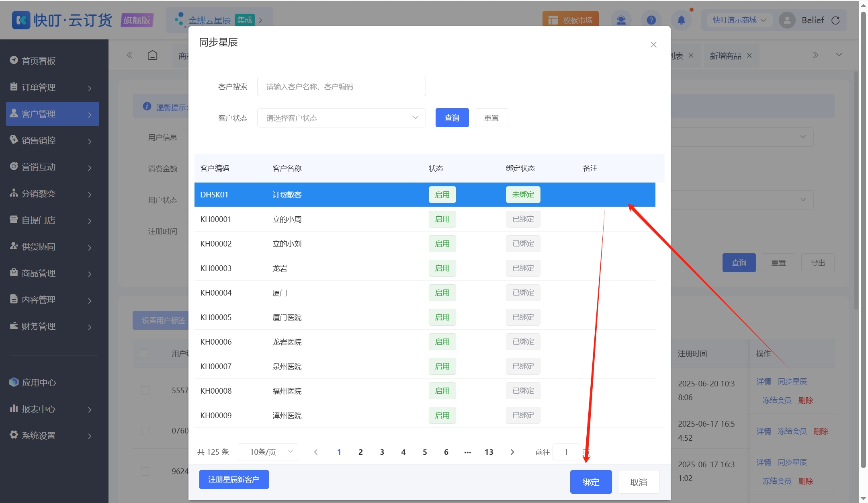The height and width of the screenshot is (503, 868).
Task: Click the 未绑定 status tag
Action: point(523,195)
